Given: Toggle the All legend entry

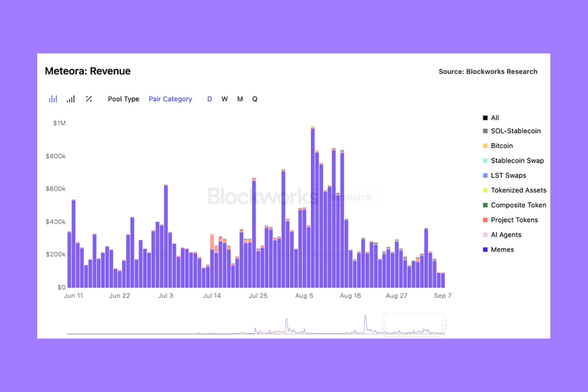Looking at the screenshot, I should 491,118.
